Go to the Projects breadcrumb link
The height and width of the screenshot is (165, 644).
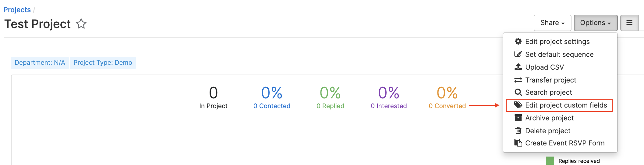[x=17, y=10]
